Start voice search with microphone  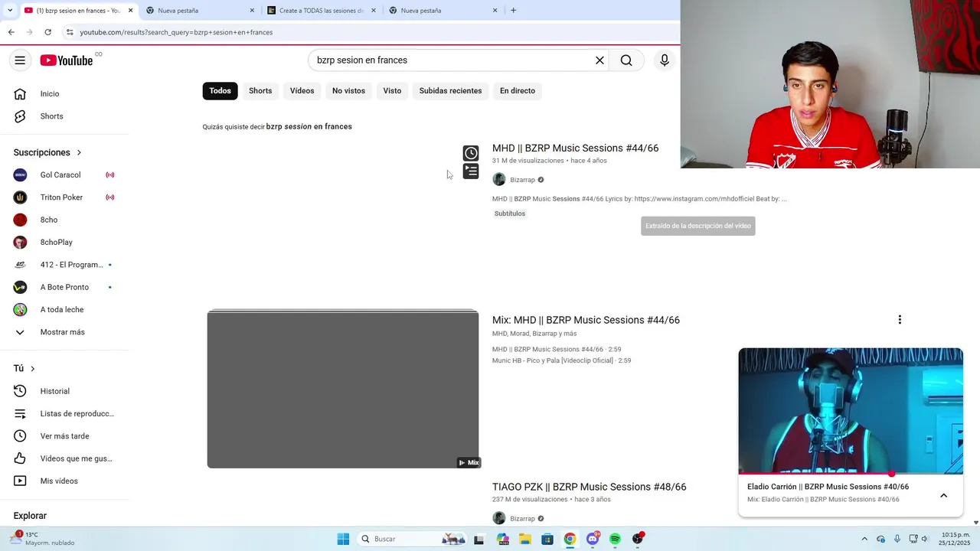pyautogui.click(x=664, y=60)
